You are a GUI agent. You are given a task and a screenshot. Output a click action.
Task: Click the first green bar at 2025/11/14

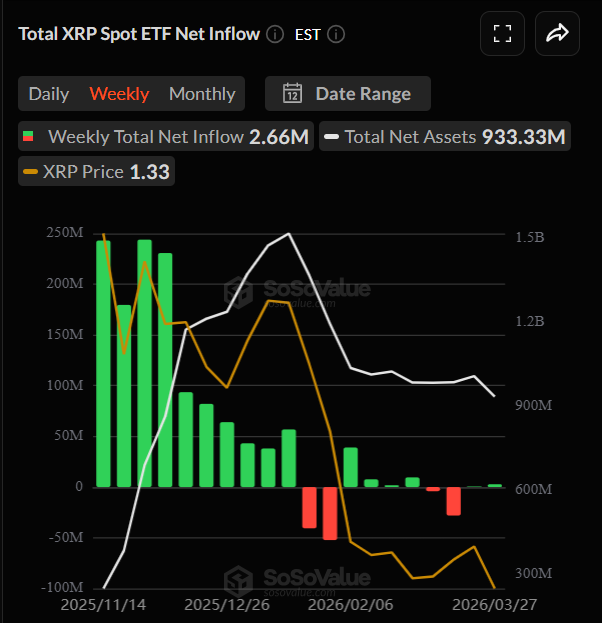coord(103,364)
